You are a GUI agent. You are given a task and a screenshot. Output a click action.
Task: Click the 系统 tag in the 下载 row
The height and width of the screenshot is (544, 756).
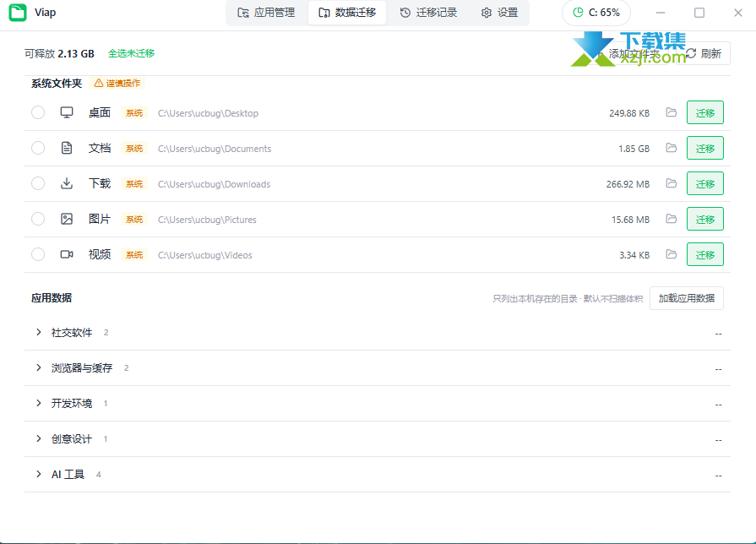134,184
